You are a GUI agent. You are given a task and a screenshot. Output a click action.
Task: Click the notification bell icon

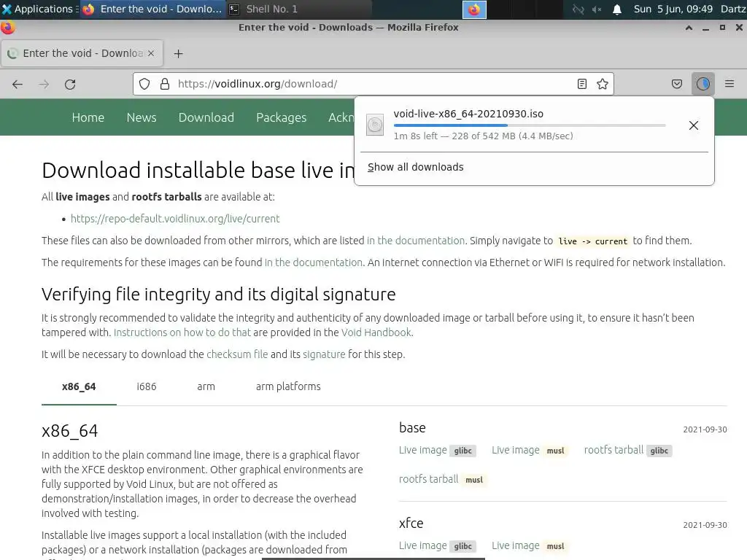click(617, 9)
